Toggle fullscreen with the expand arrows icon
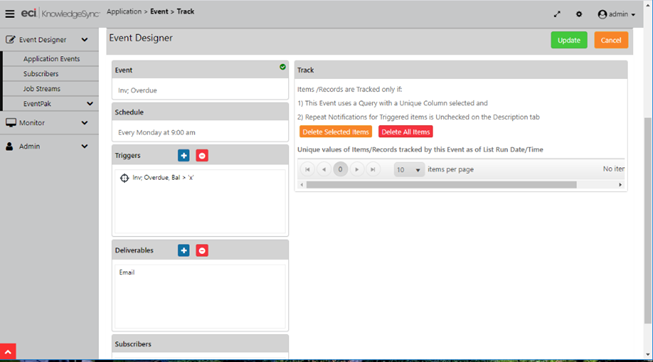The image size is (653, 362). 557,14
